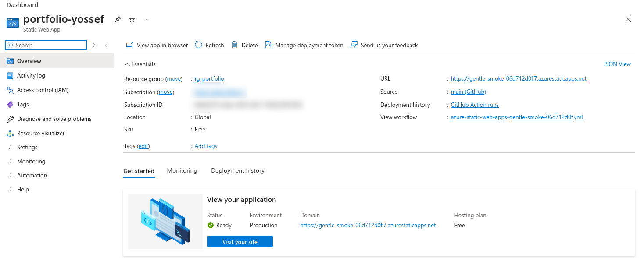Click edit link next to Tags
This screenshot has height=258, width=644.
(x=143, y=146)
